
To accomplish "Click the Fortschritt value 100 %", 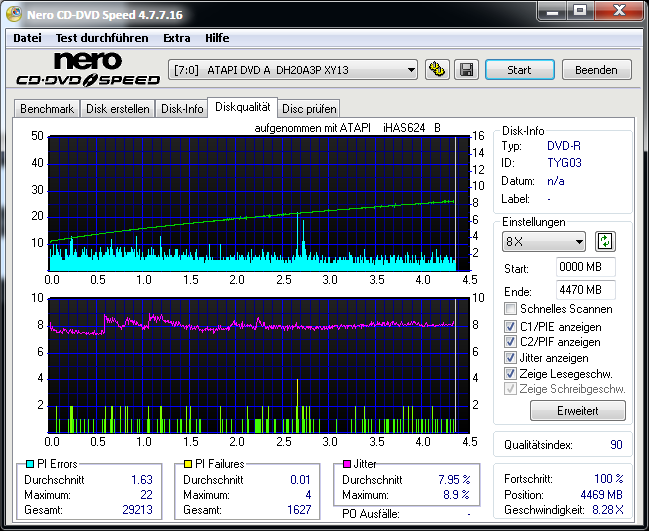I will click(608, 479).
